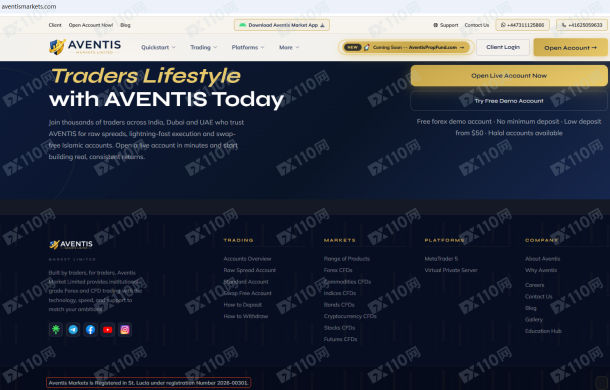The height and width of the screenshot is (390, 610).
Task: Open Commodities CFDs footer link
Action: pyautogui.click(x=347, y=282)
